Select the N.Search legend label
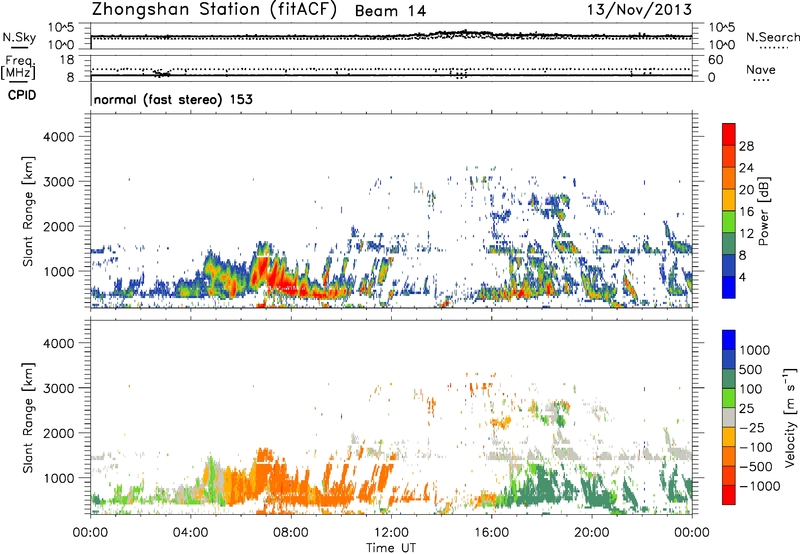 (x=772, y=37)
